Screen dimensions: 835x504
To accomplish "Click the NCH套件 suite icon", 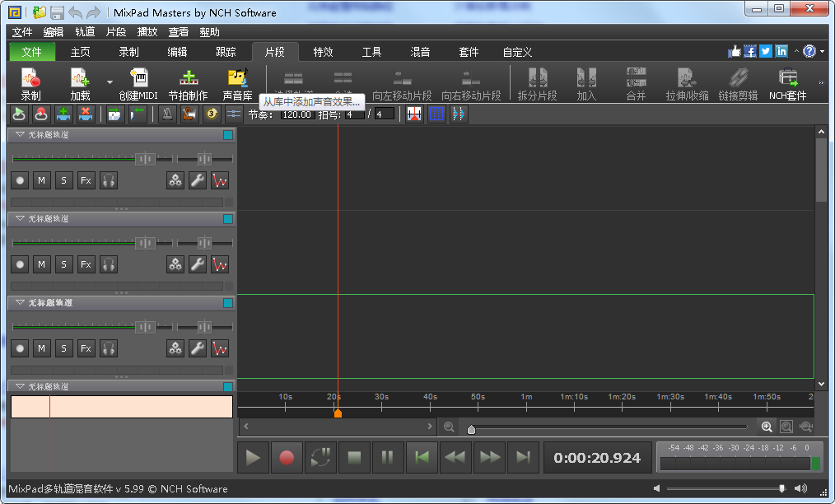I will click(788, 83).
